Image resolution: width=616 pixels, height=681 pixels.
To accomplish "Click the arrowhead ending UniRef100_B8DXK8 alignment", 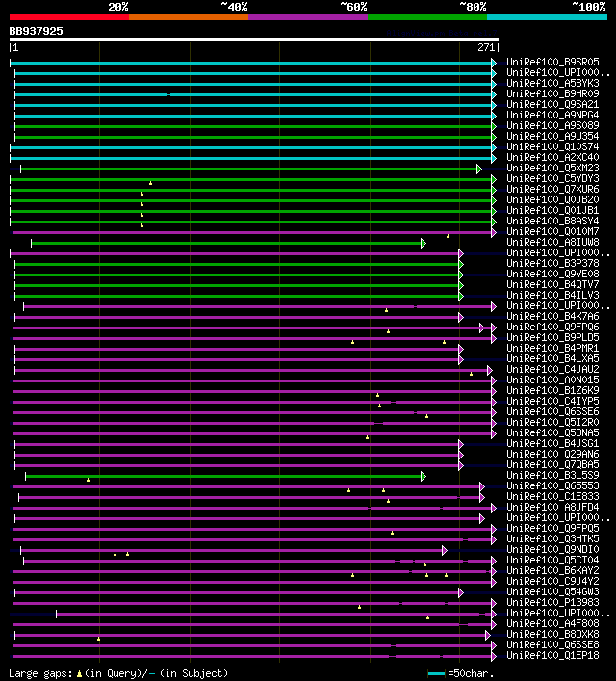I will coord(487,636).
